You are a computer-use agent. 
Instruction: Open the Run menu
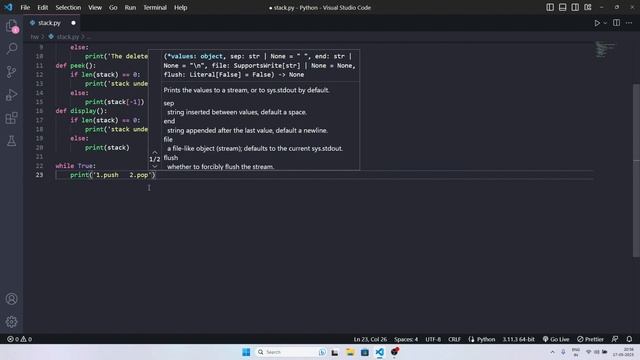point(130,7)
